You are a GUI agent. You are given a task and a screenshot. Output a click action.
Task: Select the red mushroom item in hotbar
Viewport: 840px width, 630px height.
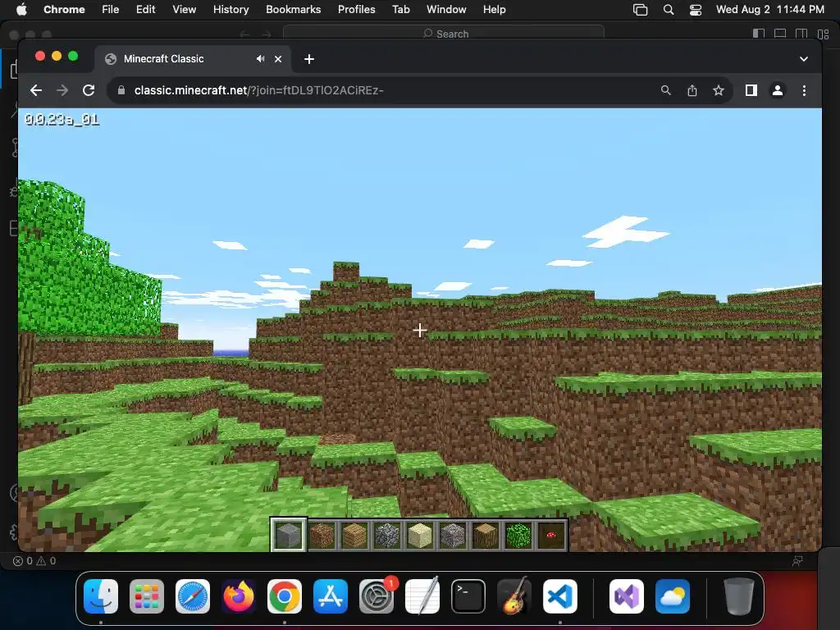pyautogui.click(x=550, y=535)
